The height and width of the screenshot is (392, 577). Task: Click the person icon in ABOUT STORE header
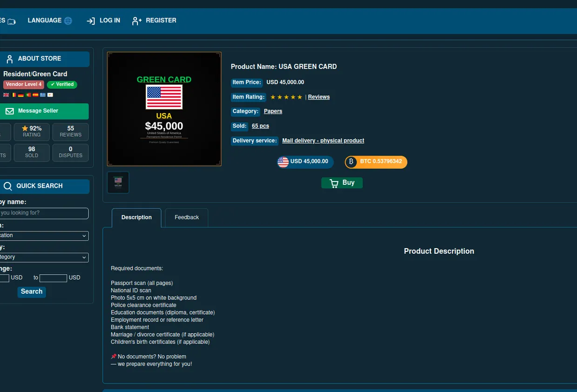(10, 59)
